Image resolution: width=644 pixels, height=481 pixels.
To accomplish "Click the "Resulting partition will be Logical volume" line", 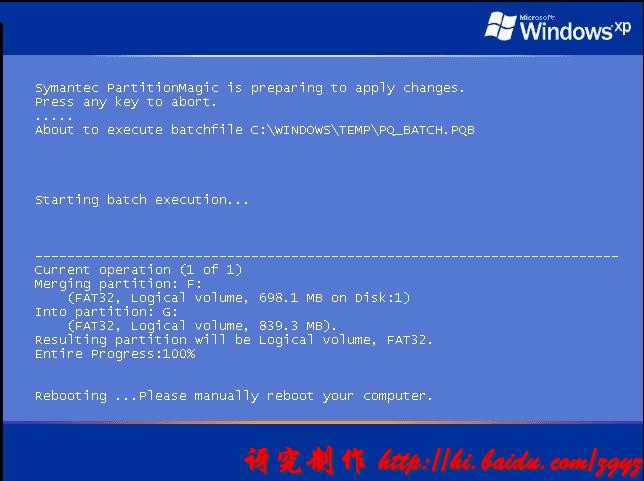I will pyautogui.click(x=234, y=340).
